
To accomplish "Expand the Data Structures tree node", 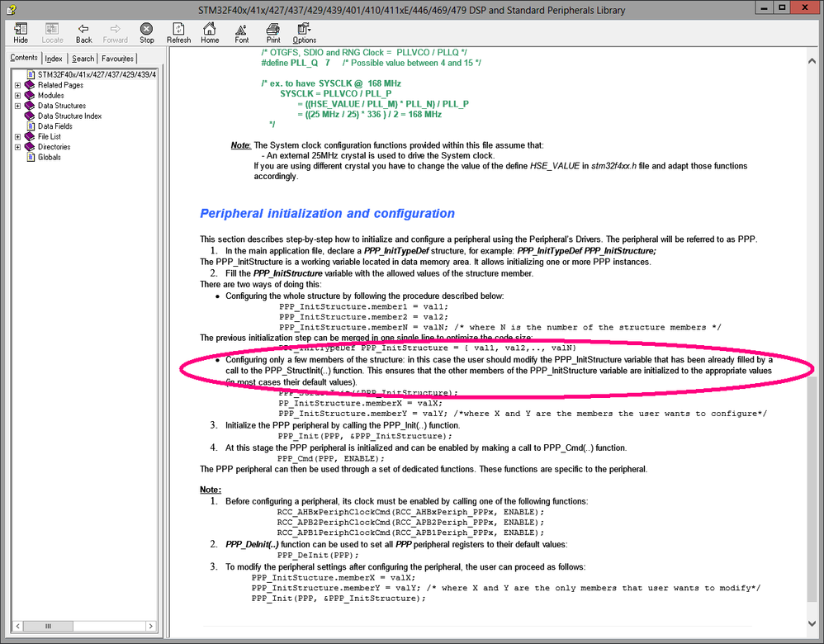I will pyautogui.click(x=17, y=106).
